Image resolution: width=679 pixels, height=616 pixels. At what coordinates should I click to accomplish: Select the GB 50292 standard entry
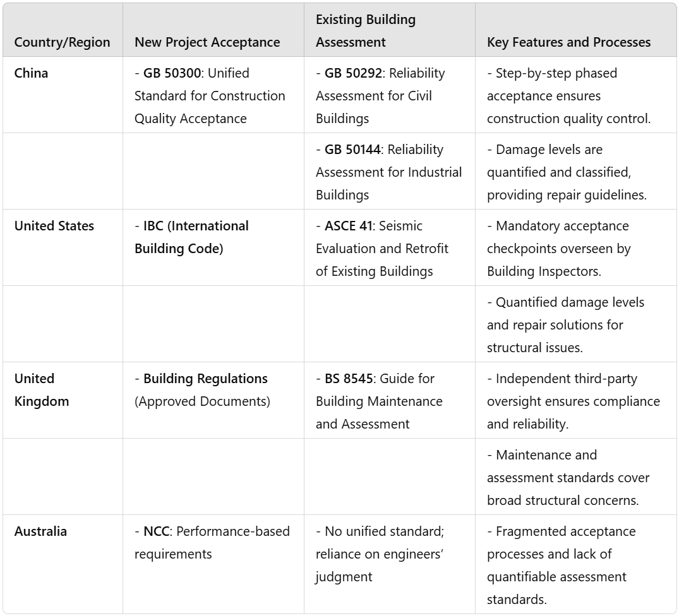click(x=380, y=95)
